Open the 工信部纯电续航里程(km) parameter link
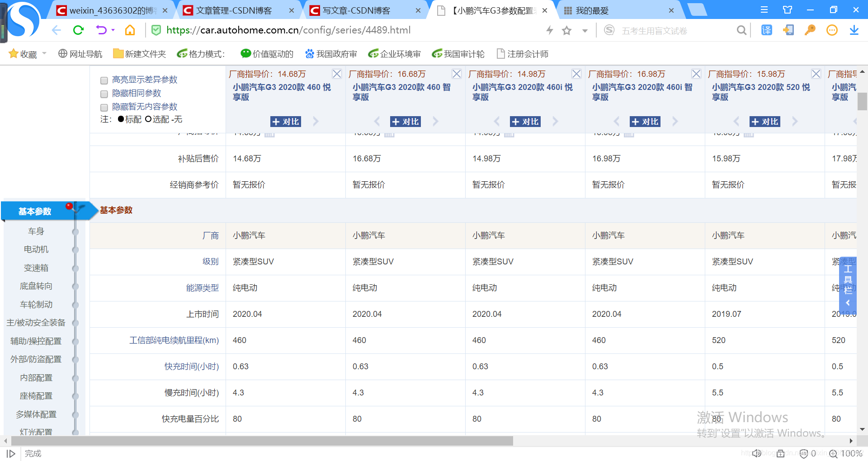 pos(174,340)
